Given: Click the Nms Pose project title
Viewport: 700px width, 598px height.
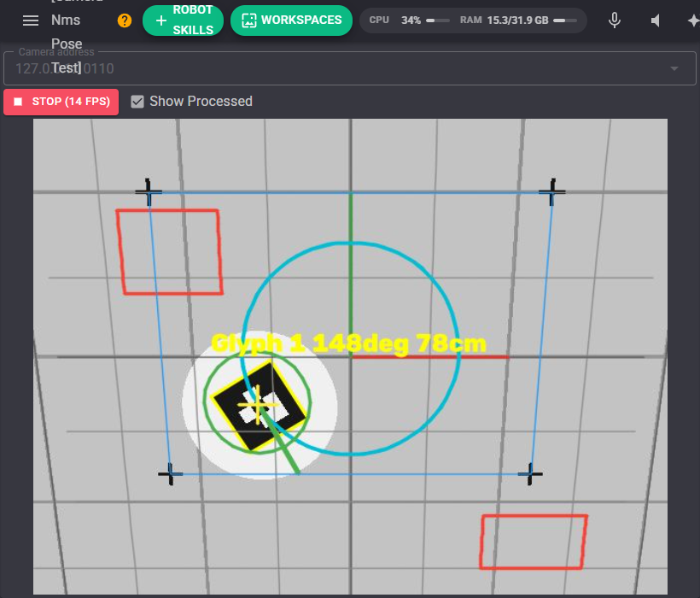Looking at the screenshot, I should coord(67,32).
